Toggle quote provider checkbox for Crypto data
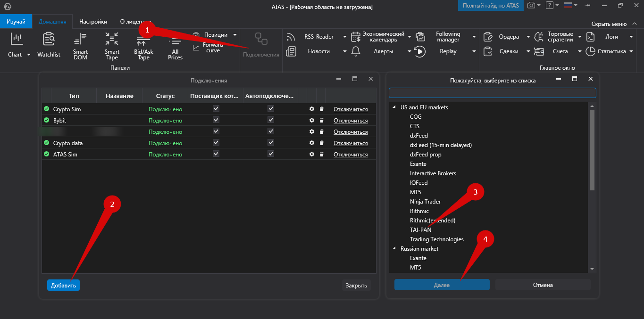This screenshot has width=644, height=319. pyautogui.click(x=216, y=142)
